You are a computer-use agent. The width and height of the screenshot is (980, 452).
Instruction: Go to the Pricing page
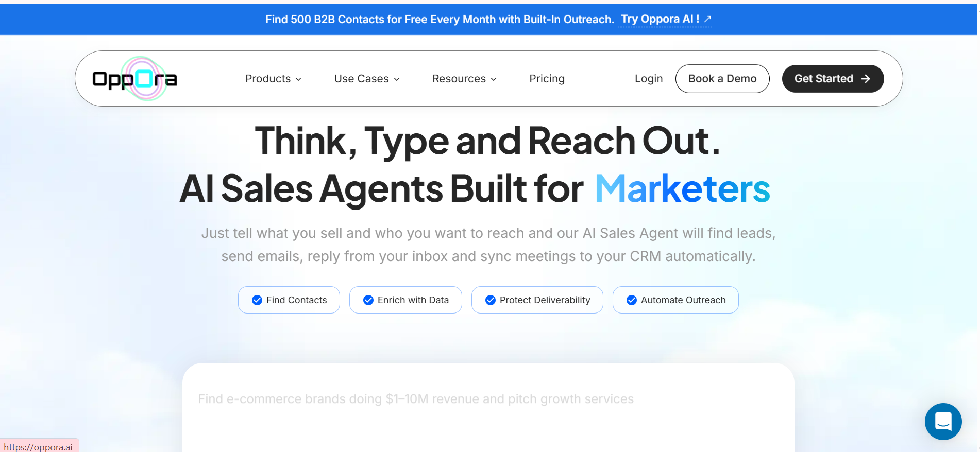pos(547,79)
